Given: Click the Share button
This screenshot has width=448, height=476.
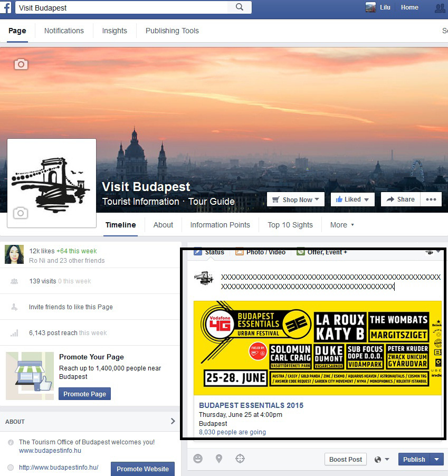Looking at the screenshot, I should 401,199.
